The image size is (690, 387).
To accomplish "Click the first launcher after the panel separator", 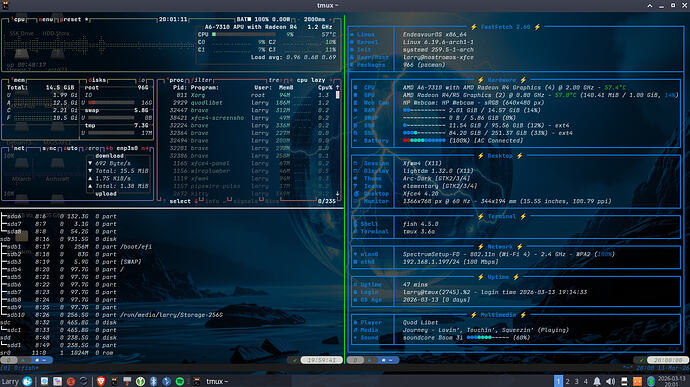I will click(x=44, y=381).
